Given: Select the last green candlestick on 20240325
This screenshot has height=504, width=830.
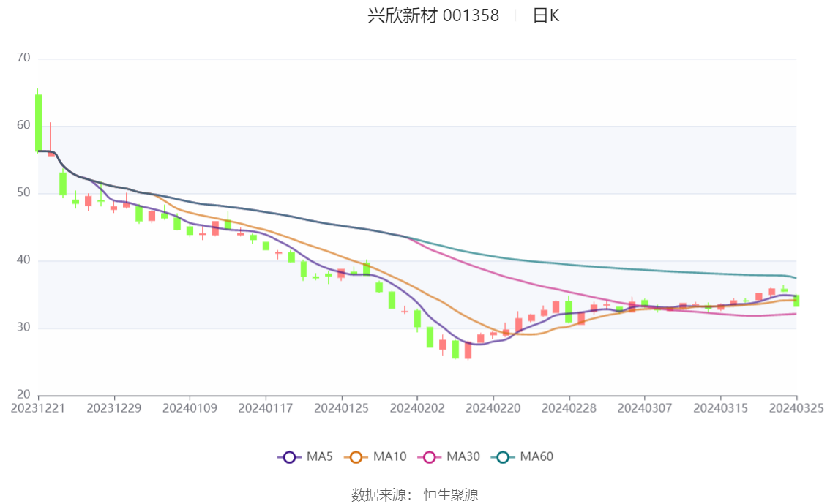Looking at the screenshot, I should 796,301.
